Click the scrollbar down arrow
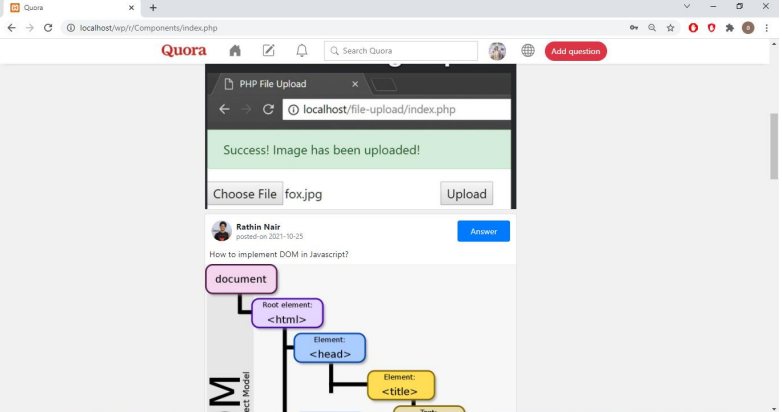782x412 pixels. [x=774, y=408]
